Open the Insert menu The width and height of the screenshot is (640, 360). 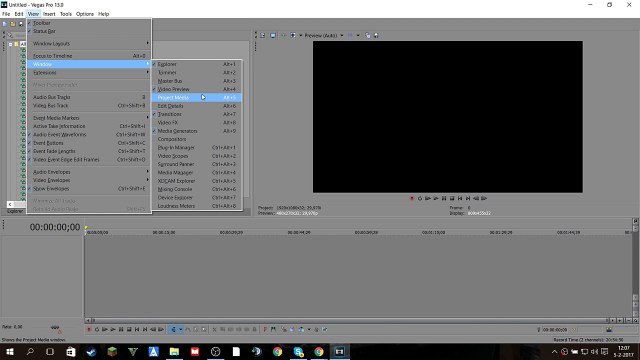pos(49,14)
